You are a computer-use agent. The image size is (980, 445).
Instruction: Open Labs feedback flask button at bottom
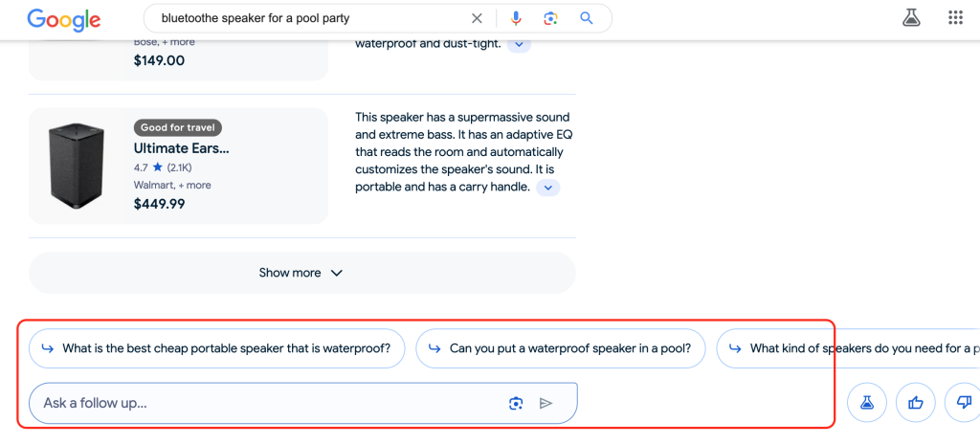tap(867, 402)
